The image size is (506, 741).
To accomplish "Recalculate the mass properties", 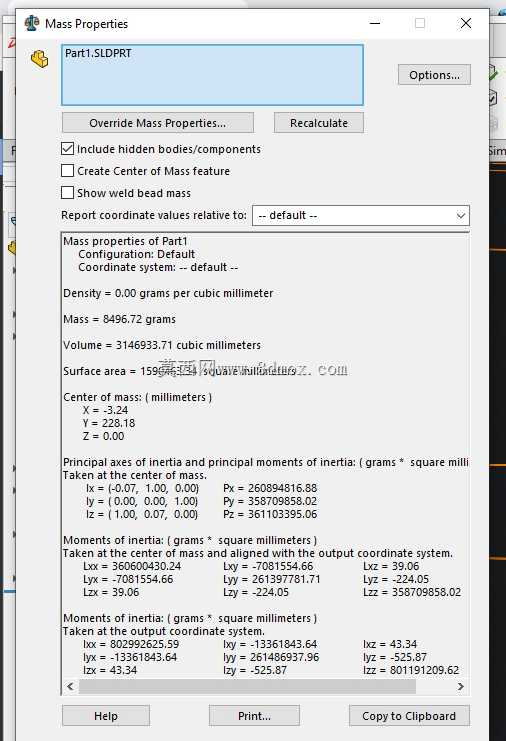I will (x=319, y=123).
